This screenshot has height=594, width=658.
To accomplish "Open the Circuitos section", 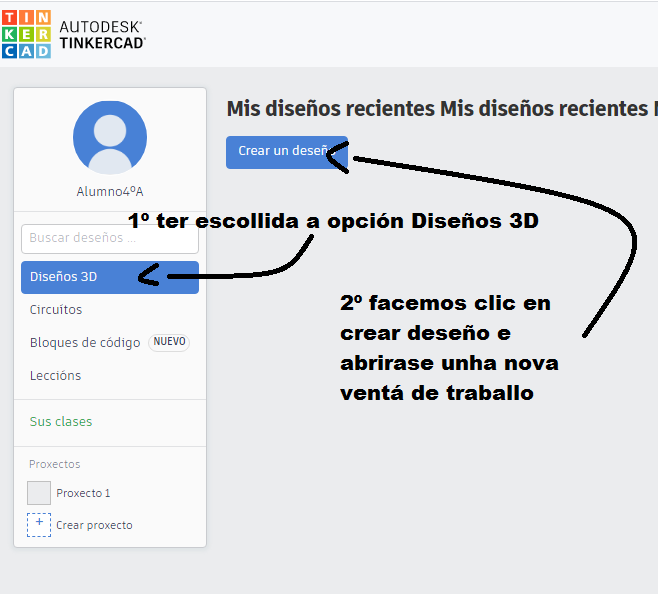I will pos(56,310).
